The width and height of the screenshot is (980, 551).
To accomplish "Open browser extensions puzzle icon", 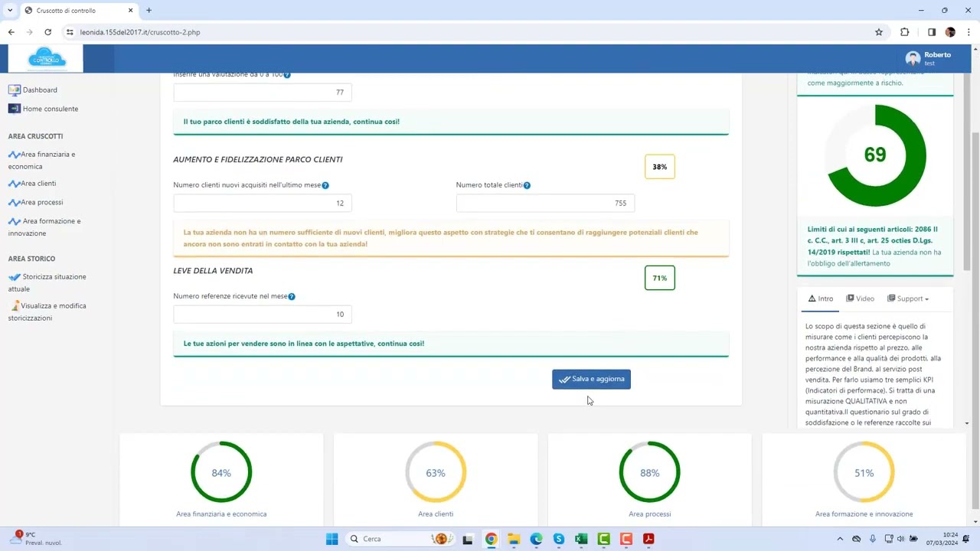I will click(904, 32).
